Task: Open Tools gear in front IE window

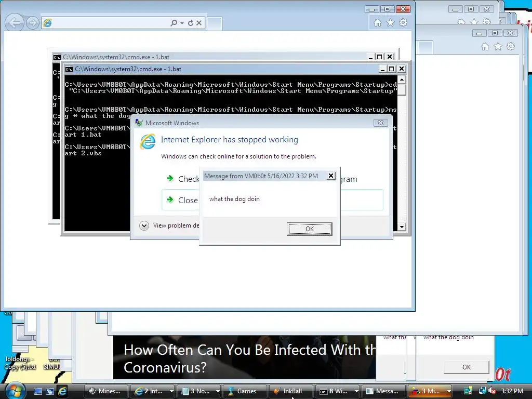Action: [x=403, y=23]
